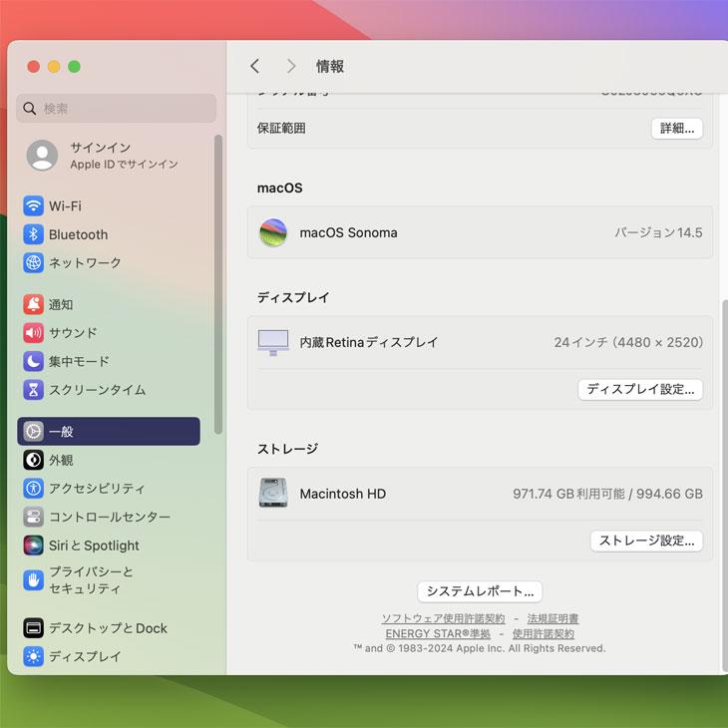
Task: Click the main pane scrollbar
Action: coord(724,487)
